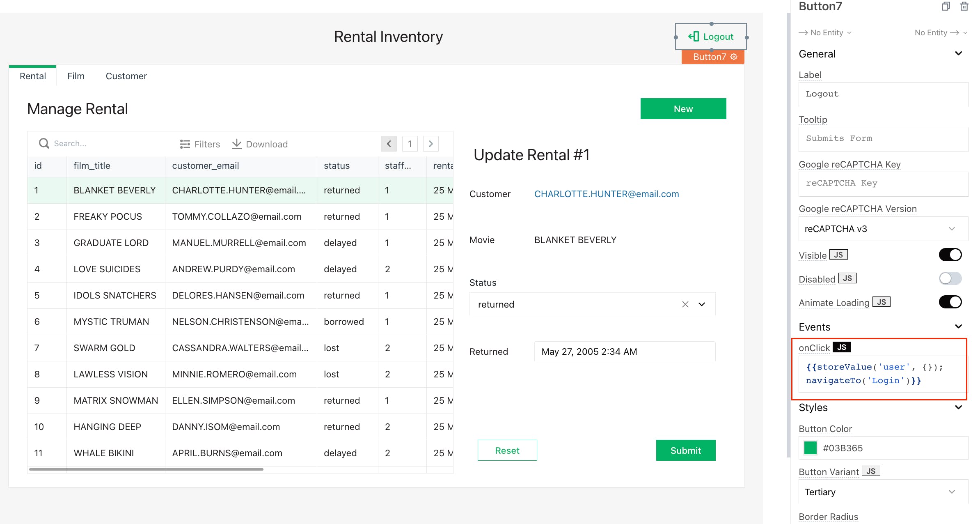
Task: Click the search magnifier icon in table
Action: coord(44,143)
